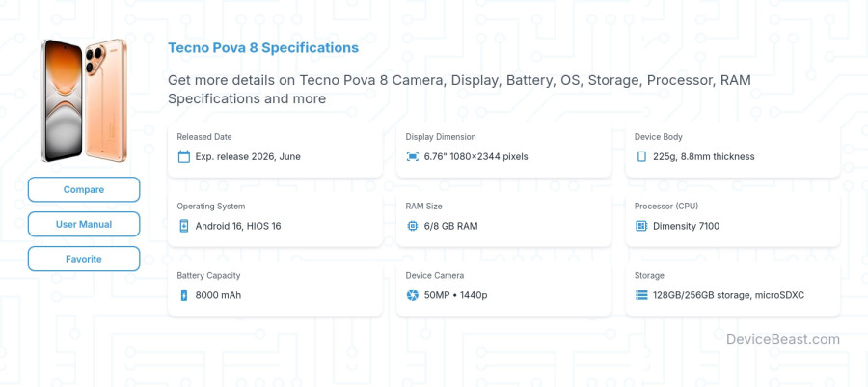
Task: Click the 'Display Dimension' label
Action: tap(441, 137)
